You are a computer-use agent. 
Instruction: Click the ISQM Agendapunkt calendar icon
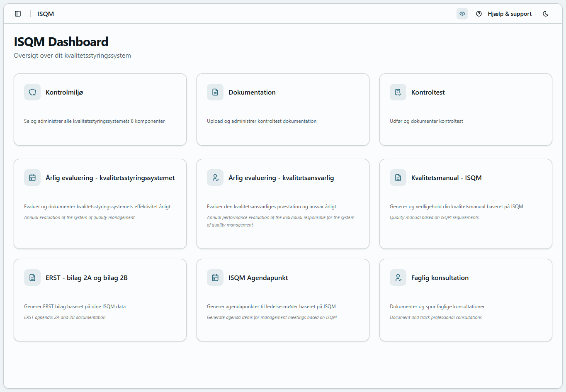pos(215,277)
